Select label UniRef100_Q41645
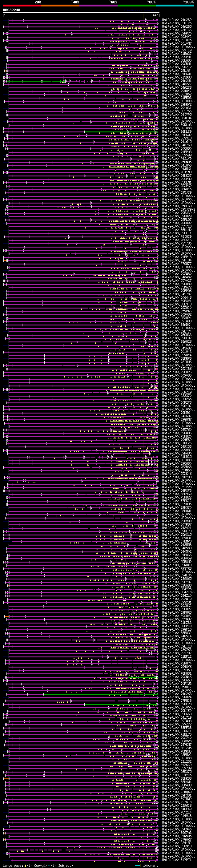 [x=177, y=142]
